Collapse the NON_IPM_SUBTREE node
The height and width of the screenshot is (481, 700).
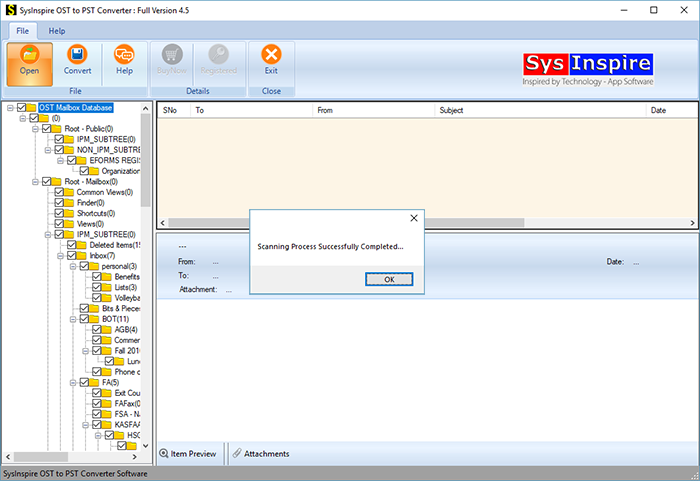coord(48,150)
